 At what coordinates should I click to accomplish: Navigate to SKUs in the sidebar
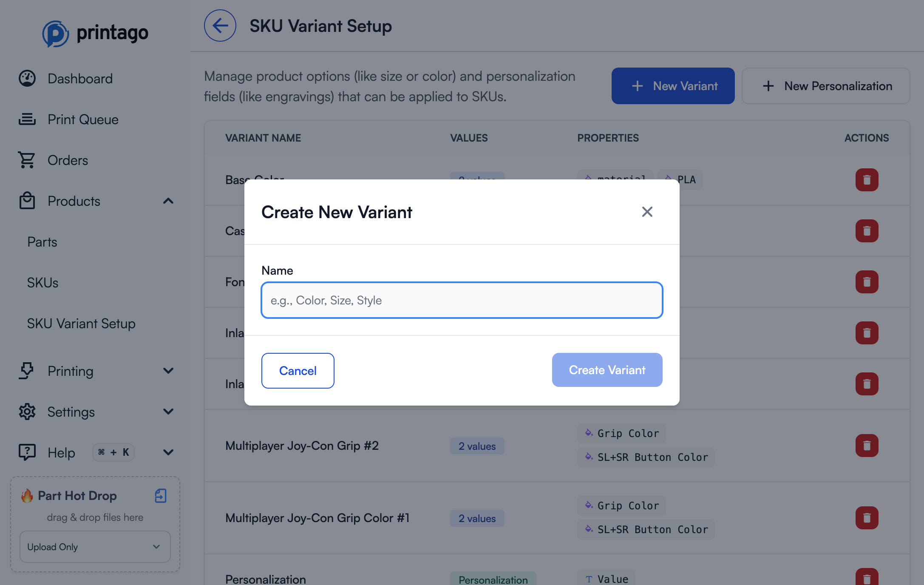[43, 282]
